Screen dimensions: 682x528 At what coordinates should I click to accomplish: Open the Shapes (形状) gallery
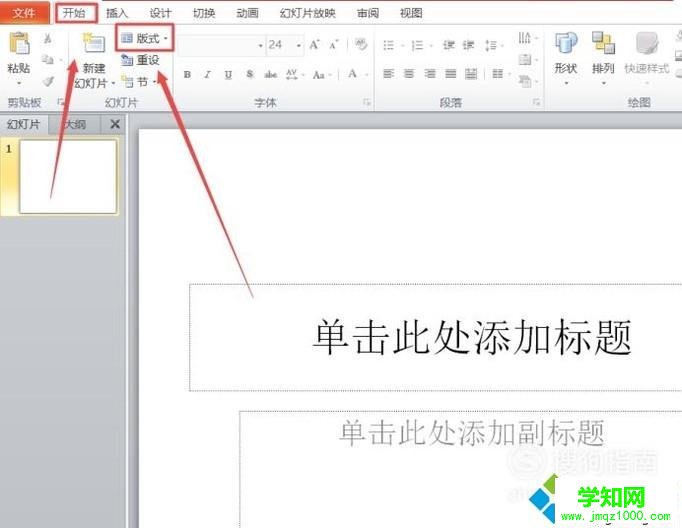point(565,58)
